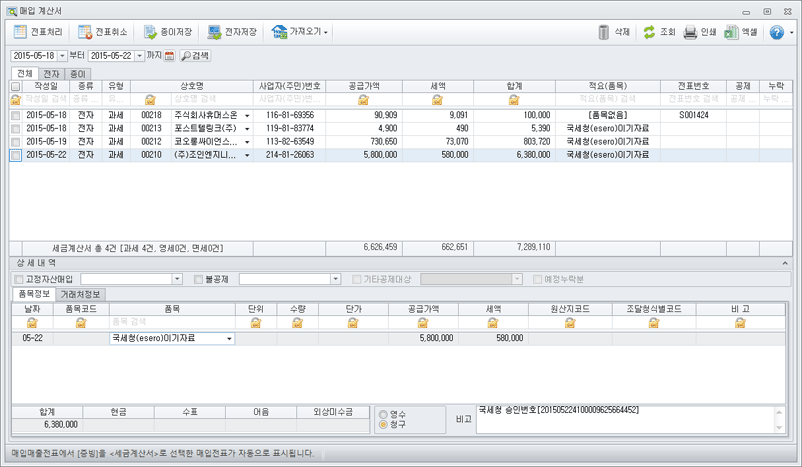Click the 종이저장 save icon

point(149,32)
